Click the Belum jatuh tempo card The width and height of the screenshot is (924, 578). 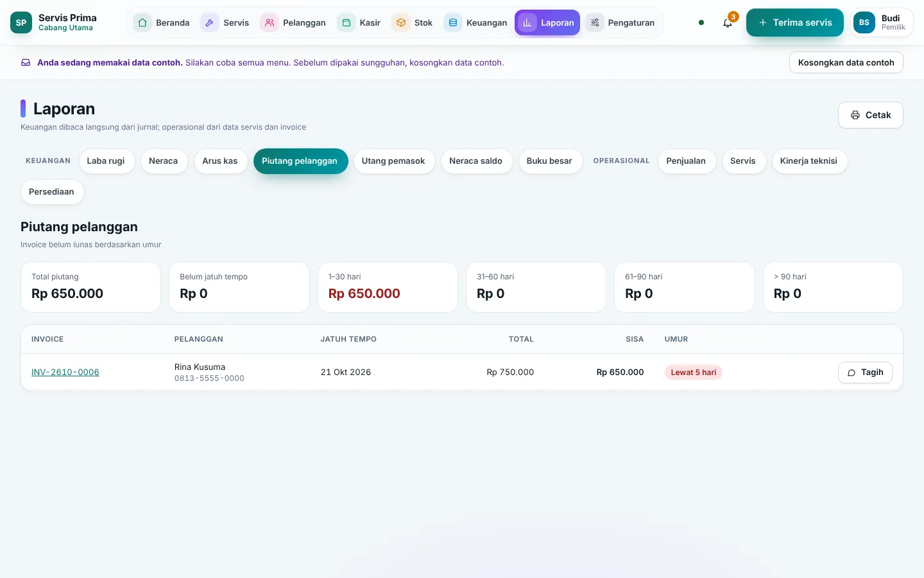point(239,287)
